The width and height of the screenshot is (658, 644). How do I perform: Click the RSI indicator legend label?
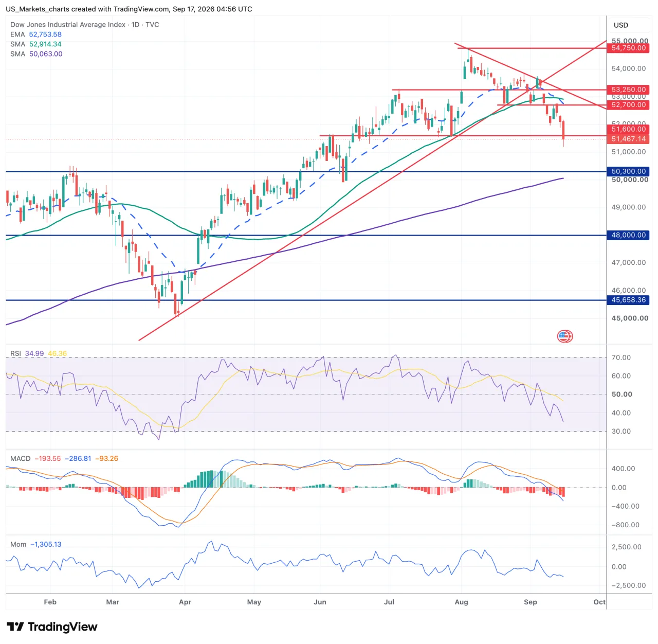16,353
